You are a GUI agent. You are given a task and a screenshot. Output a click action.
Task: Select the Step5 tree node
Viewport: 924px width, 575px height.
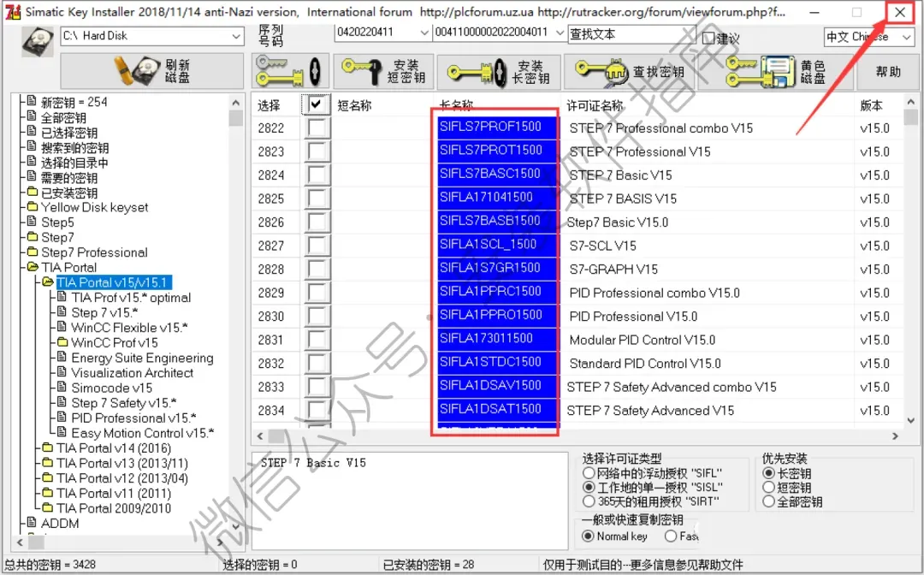[58, 222]
